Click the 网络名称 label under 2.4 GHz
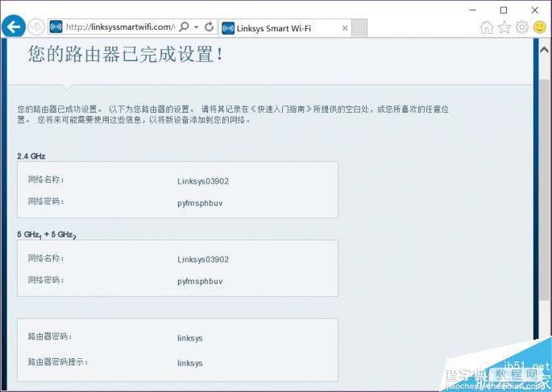The image size is (552, 392). 46,179
